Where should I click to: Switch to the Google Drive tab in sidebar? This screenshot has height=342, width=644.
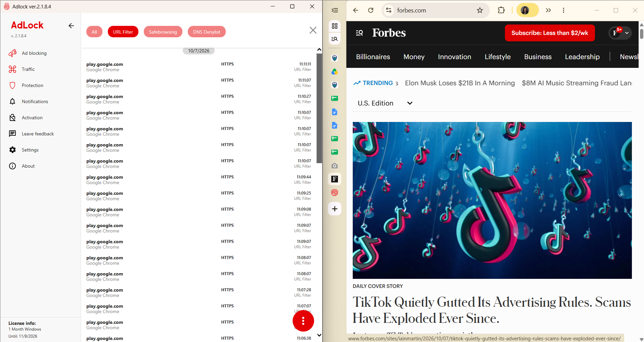[x=335, y=72]
